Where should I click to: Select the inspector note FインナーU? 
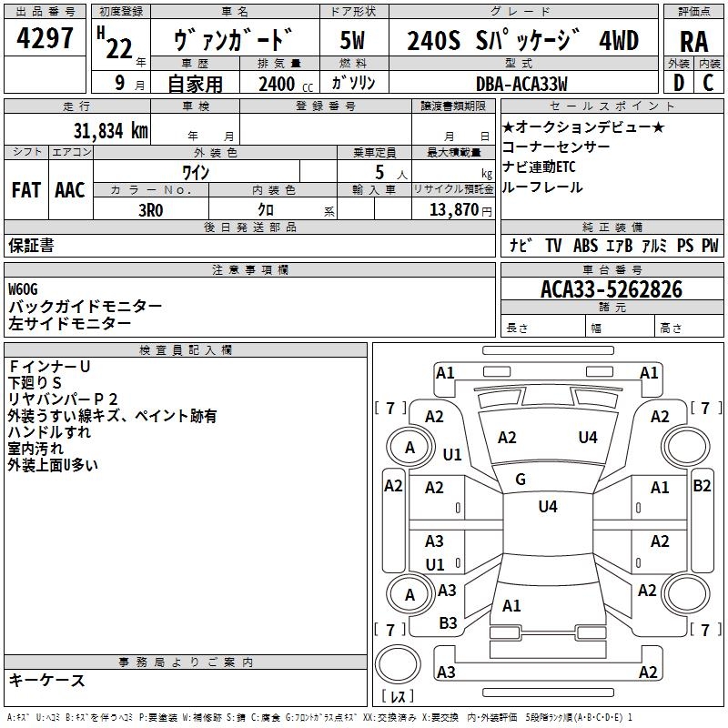click(x=49, y=367)
